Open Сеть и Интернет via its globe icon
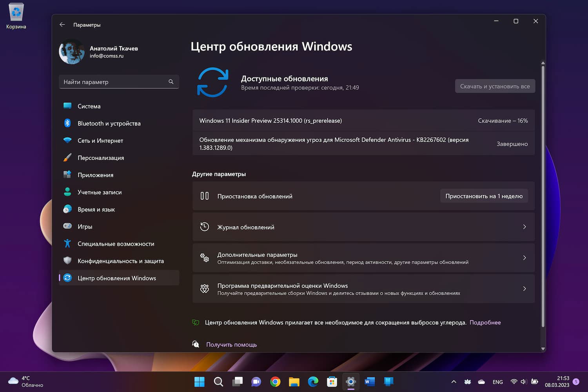The image size is (588, 392). pyautogui.click(x=67, y=140)
